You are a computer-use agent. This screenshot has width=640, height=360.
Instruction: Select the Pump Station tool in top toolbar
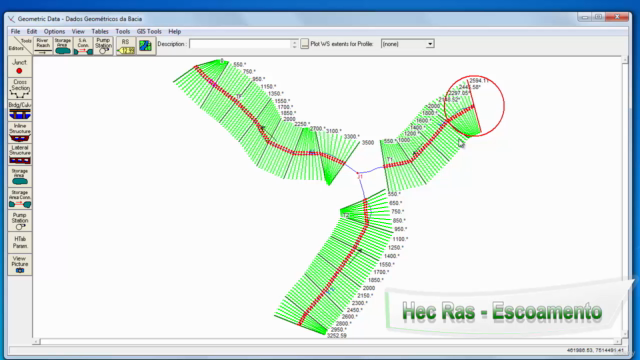(103, 46)
